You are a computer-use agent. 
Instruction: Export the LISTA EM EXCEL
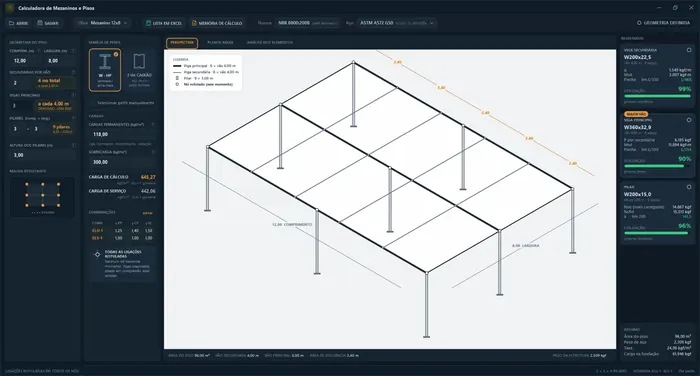(164, 23)
